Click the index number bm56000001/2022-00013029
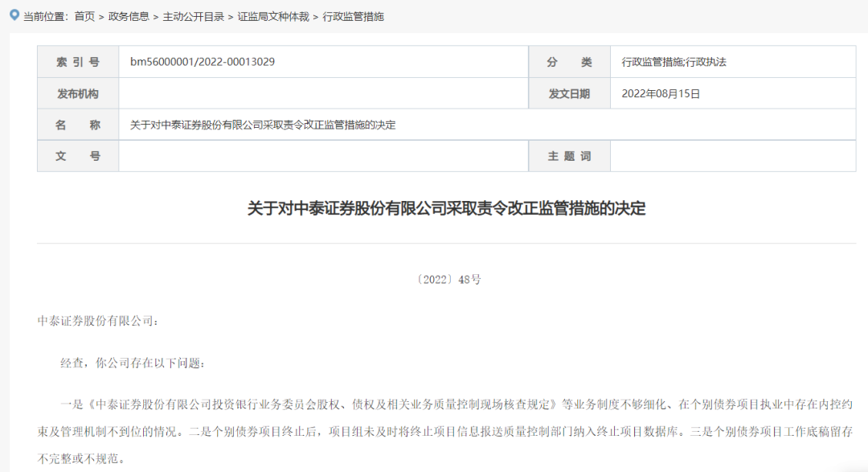This screenshot has height=472, width=868. 201,61
